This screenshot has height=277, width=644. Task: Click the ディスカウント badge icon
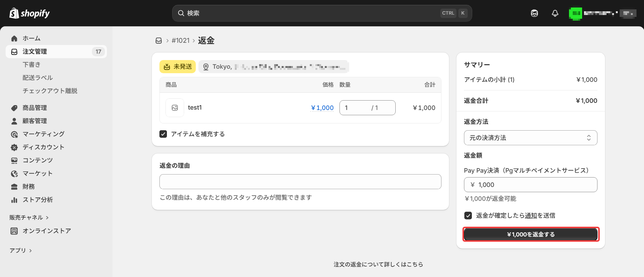tap(14, 147)
